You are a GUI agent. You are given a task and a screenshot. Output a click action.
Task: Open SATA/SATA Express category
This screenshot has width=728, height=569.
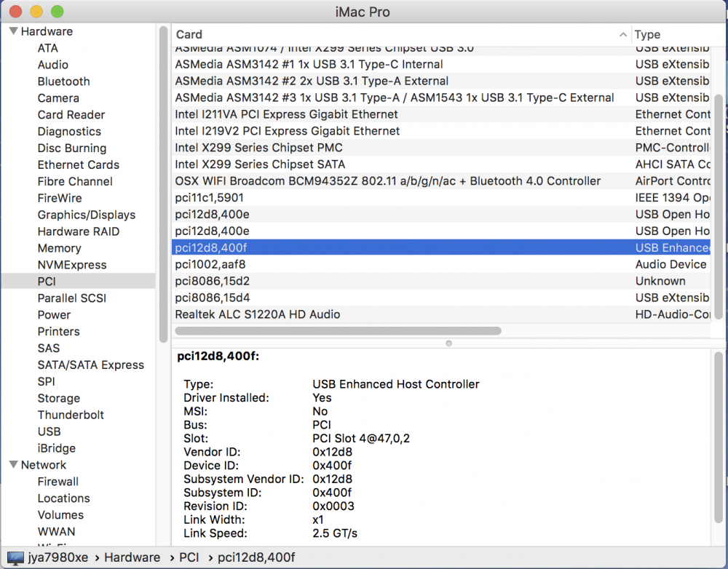(91, 365)
